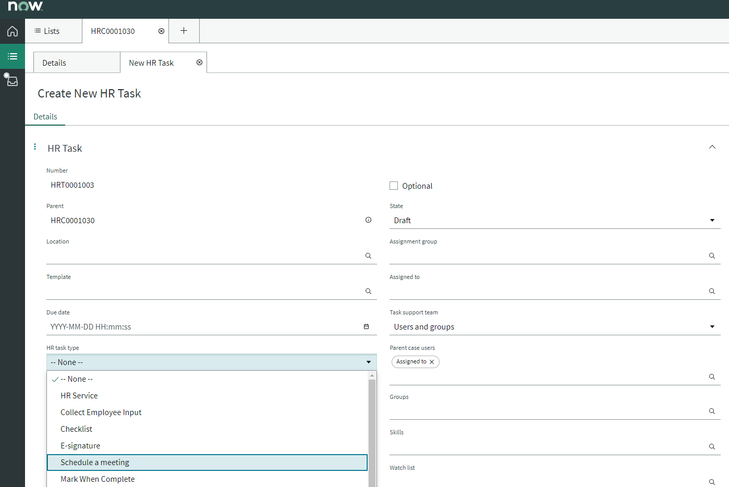Open Groups lookup search icon
This screenshot has width=729, height=487.
[712, 411]
